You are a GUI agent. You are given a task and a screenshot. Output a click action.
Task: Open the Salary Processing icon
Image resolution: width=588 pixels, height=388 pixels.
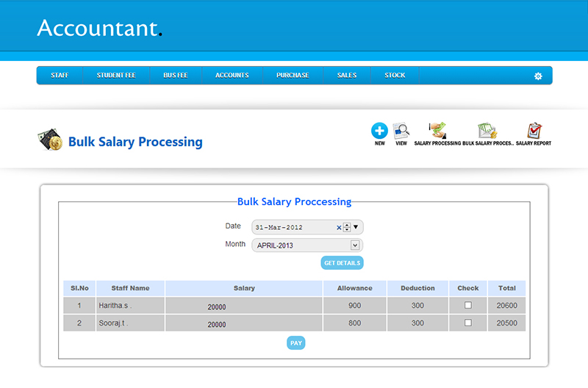point(437,131)
